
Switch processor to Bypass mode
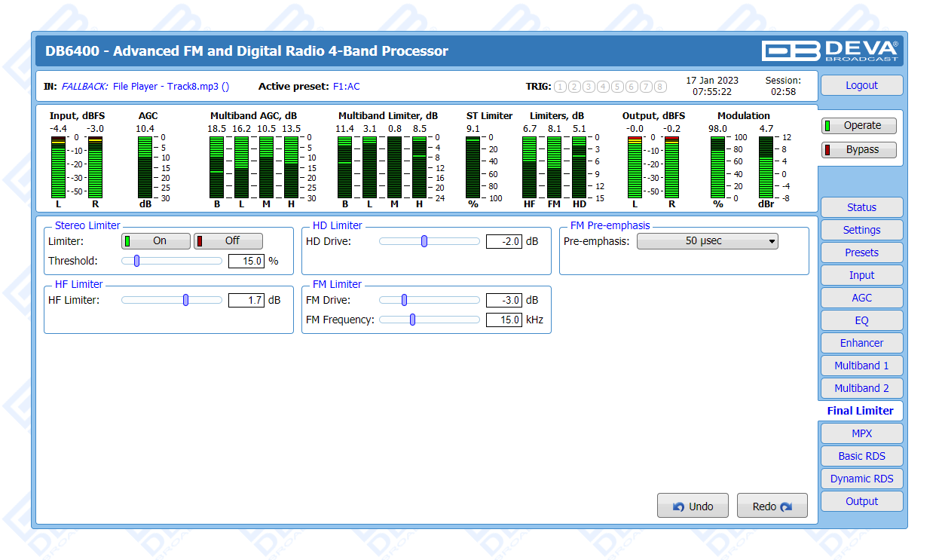coord(858,150)
